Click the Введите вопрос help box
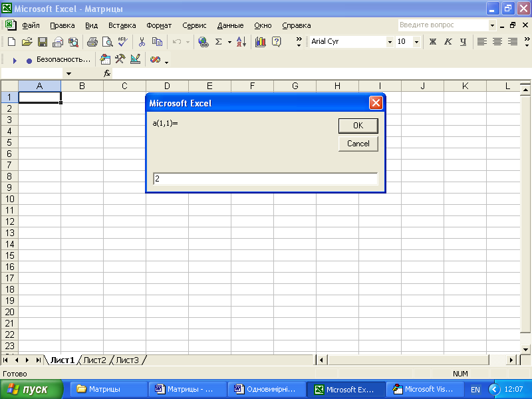 [x=444, y=25]
